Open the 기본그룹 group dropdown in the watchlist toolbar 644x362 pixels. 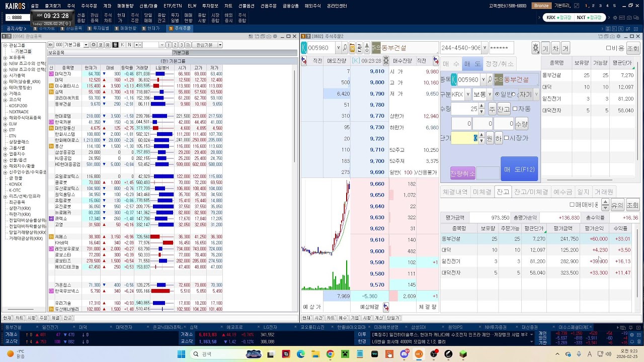click(x=86, y=45)
